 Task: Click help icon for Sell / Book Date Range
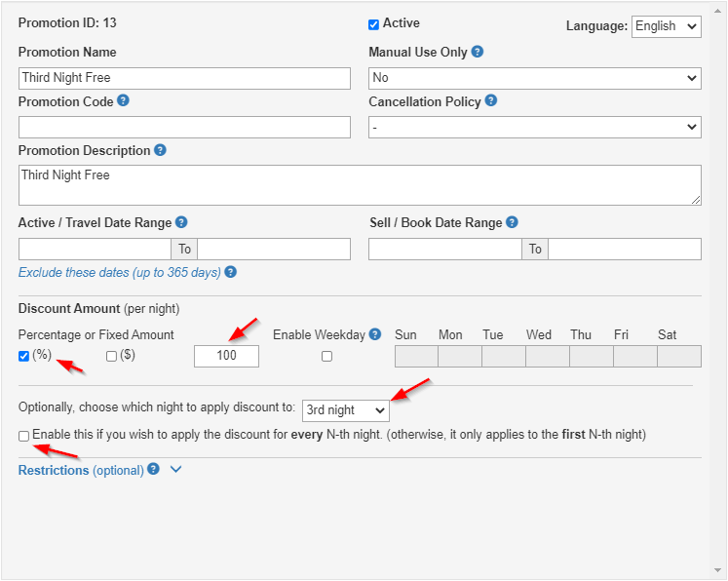point(512,222)
